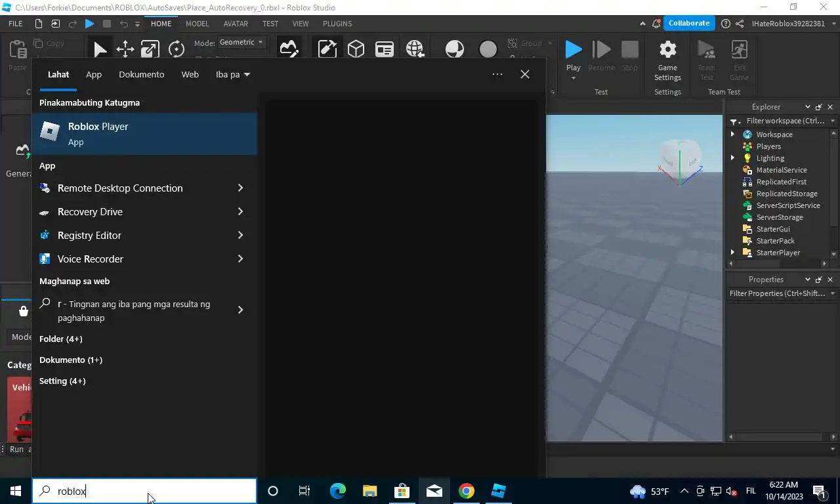
Task: Expand Remote Desktop Connection options arrow
Action: point(240,188)
